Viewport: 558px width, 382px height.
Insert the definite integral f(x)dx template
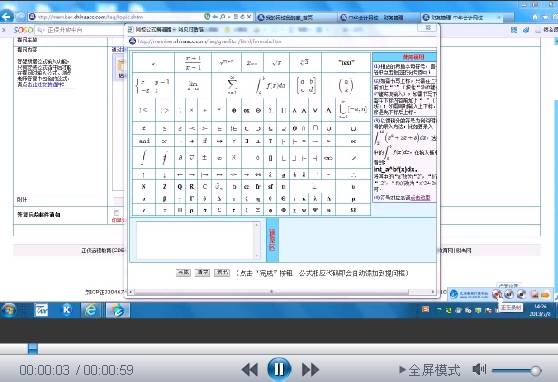click(270, 85)
